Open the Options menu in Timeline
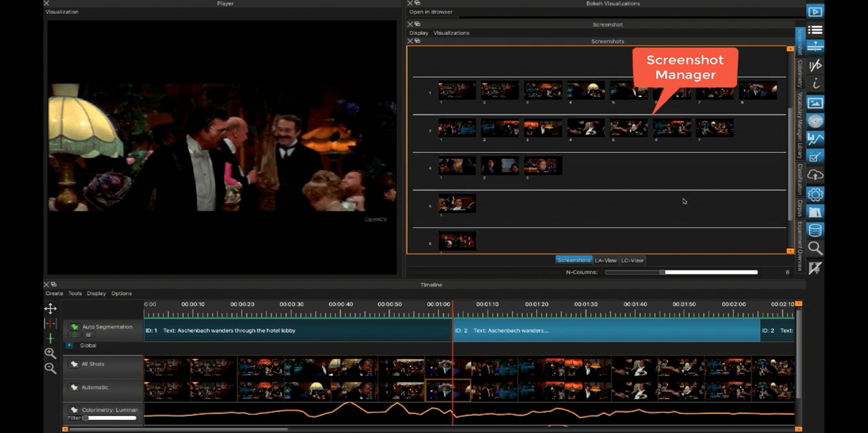The height and width of the screenshot is (433, 868). pos(122,293)
